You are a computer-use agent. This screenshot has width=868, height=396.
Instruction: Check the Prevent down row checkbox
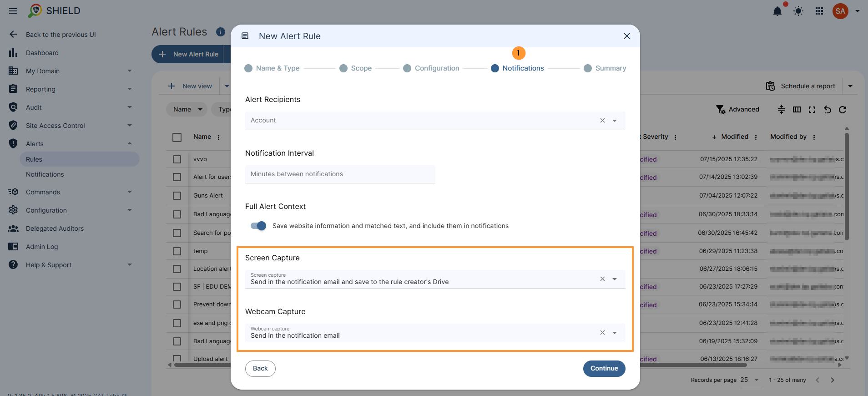(x=177, y=305)
